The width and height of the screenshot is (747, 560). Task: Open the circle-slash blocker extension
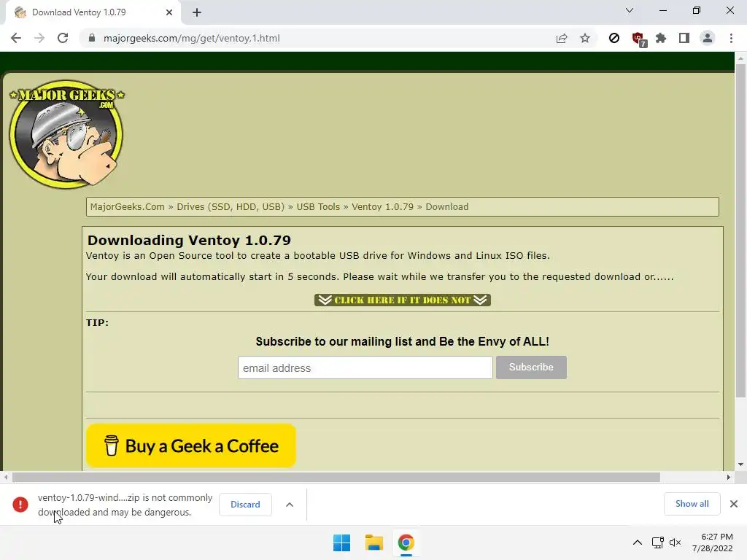[614, 38]
